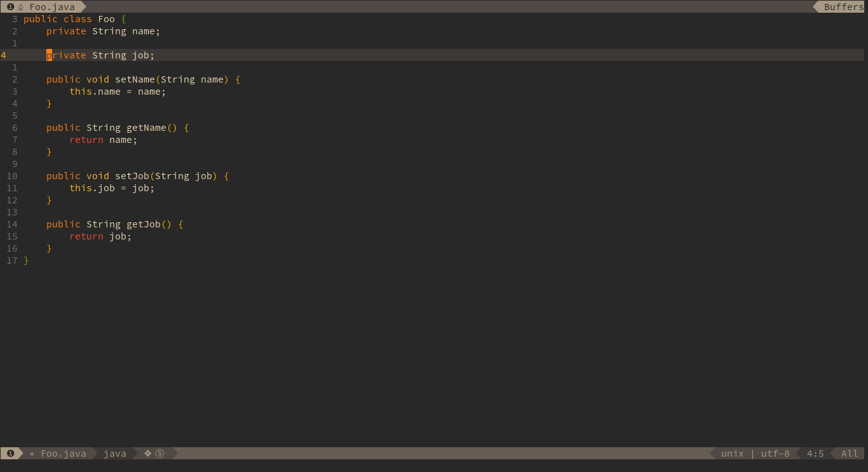Click the unix file format indicator

pos(732,453)
